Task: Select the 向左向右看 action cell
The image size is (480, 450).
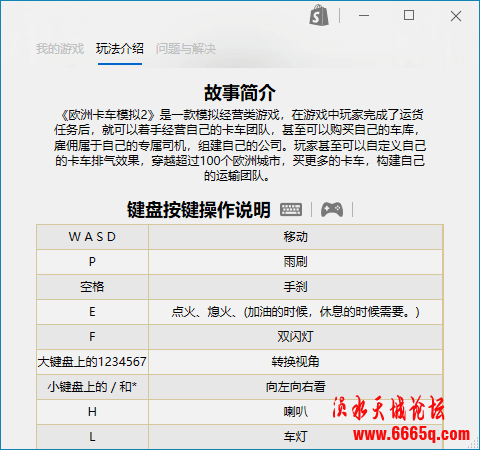Action: [295, 387]
